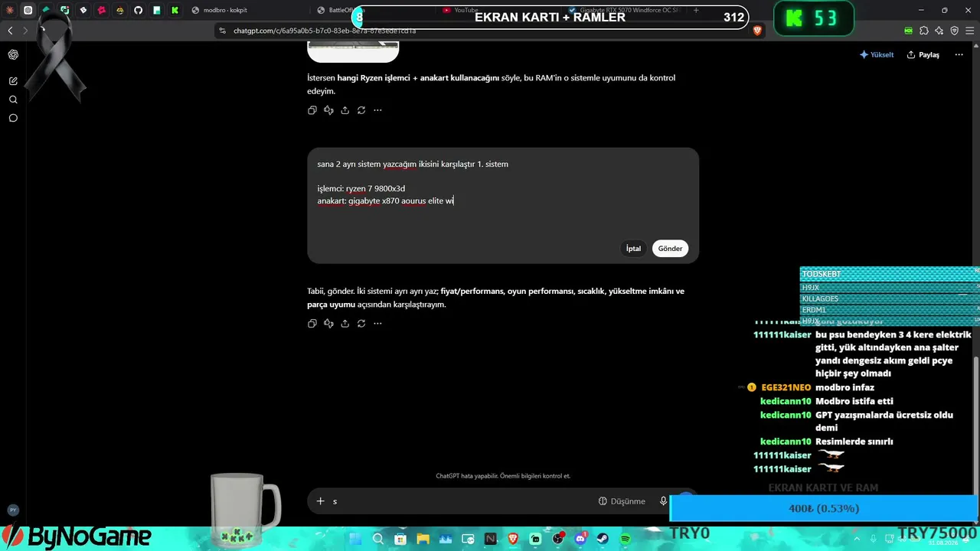
Task: Click chat message 'Resimlerde sınırlı'
Action: pyautogui.click(x=854, y=442)
